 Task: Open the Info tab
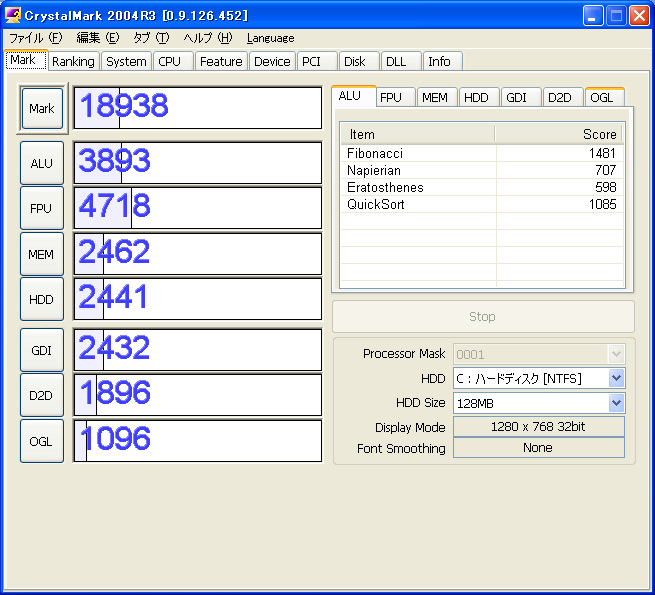442,61
